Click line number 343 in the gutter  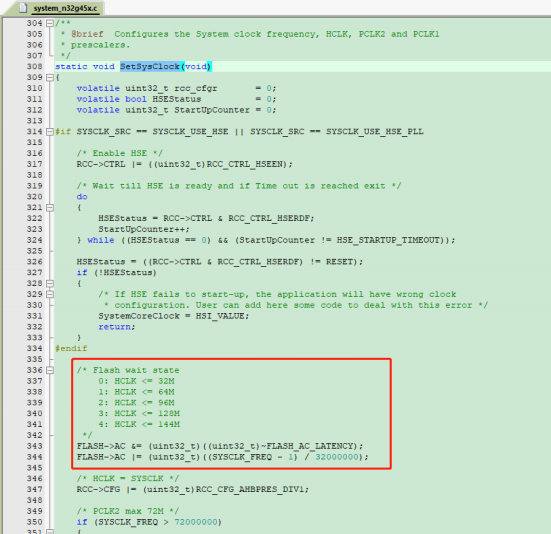[x=34, y=446]
